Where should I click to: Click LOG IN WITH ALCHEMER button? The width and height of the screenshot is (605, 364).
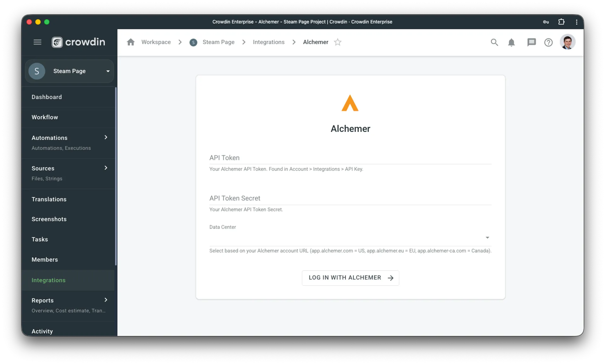(350, 278)
